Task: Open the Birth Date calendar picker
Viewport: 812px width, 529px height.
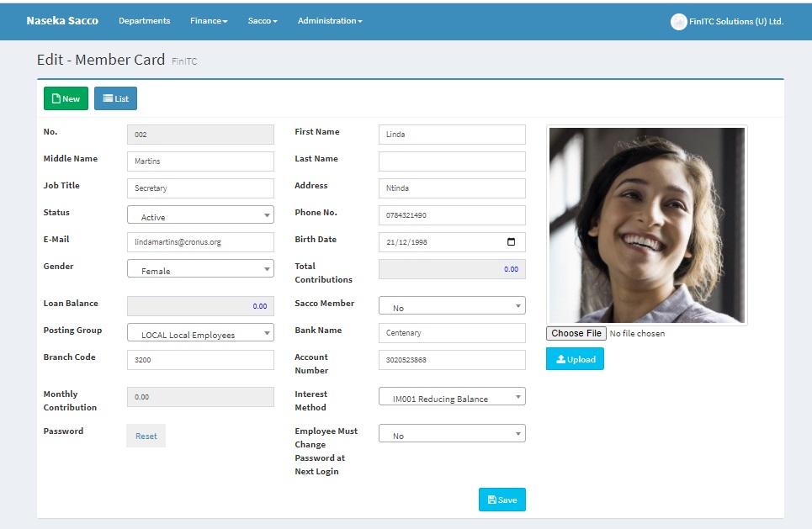Action: click(x=511, y=242)
